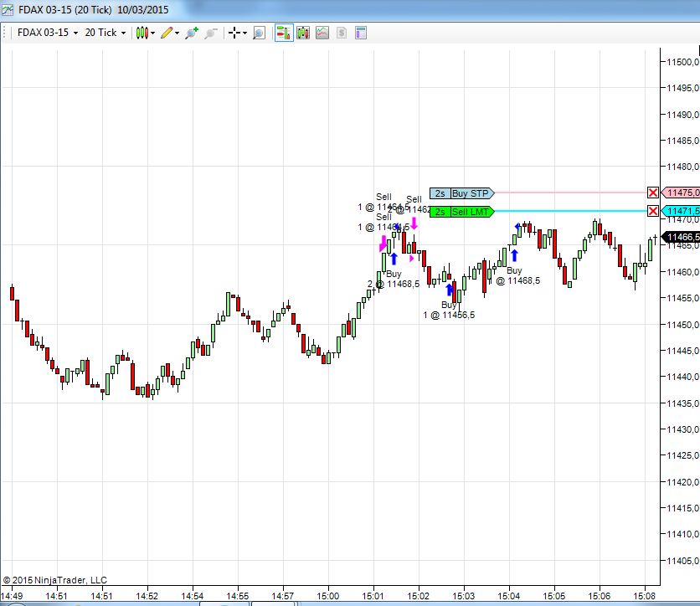
Task: Click the magenta sell arrow near 15:02
Action: tap(414, 223)
